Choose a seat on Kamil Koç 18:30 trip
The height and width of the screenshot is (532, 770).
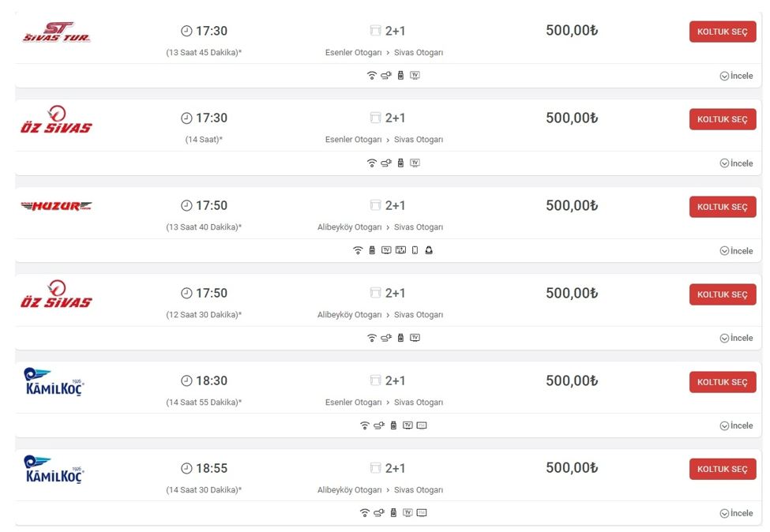click(722, 382)
